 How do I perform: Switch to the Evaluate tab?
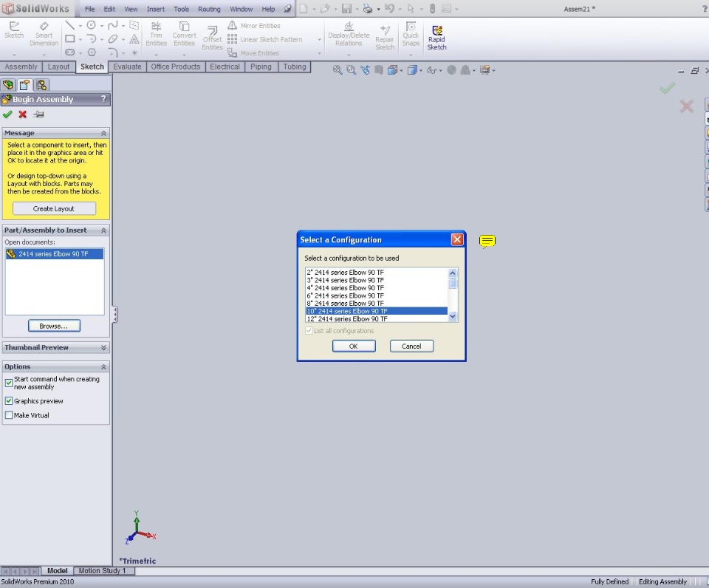pyautogui.click(x=128, y=67)
